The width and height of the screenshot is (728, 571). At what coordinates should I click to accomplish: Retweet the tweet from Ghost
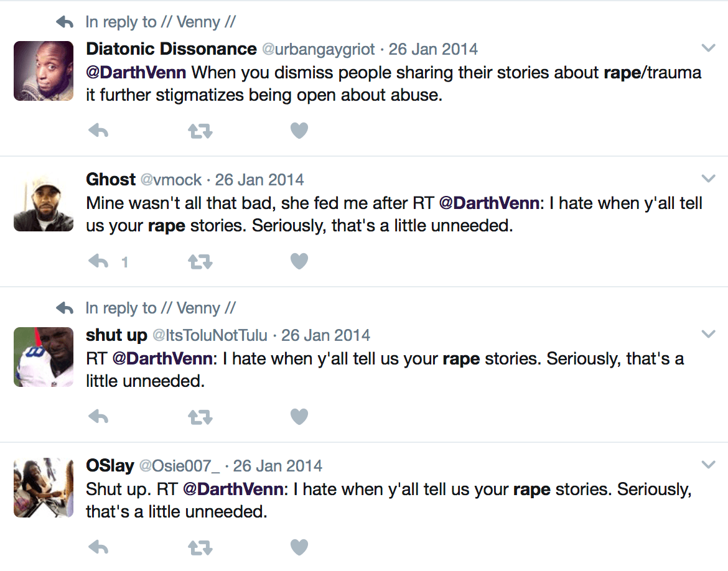(x=200, y=262)
